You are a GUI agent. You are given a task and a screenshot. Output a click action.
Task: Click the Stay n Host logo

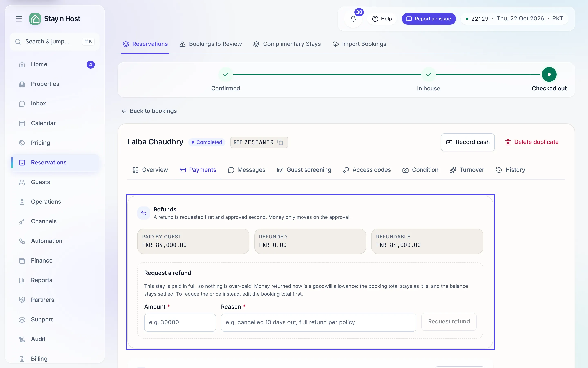pyautogui.click(x=55, y=19)
